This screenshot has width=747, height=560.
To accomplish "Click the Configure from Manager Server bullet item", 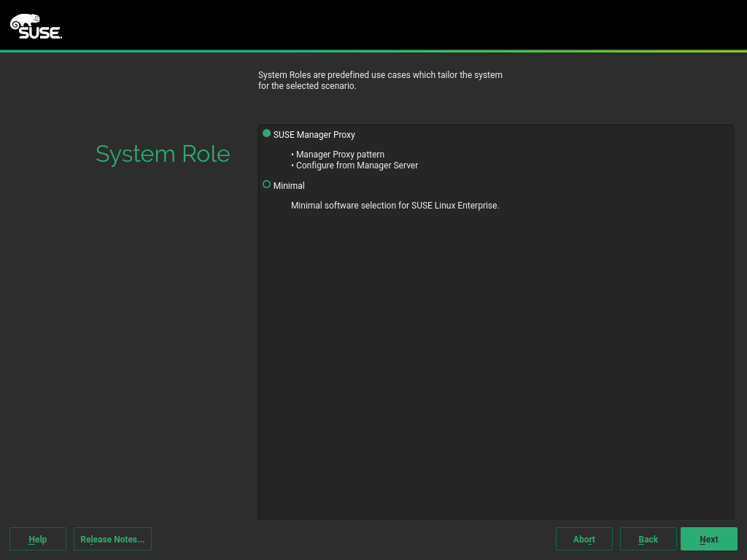I will [356, 166].
